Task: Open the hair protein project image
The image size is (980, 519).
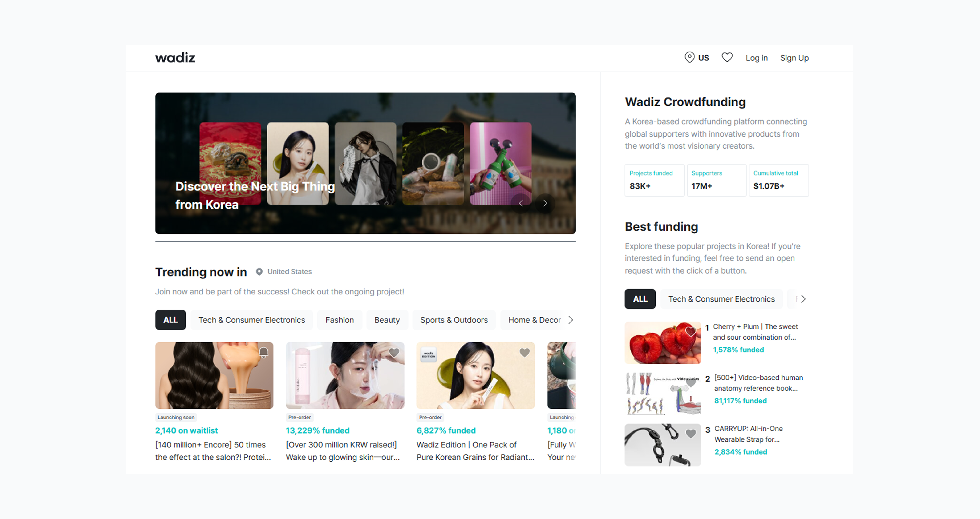Action: (214, 375)
